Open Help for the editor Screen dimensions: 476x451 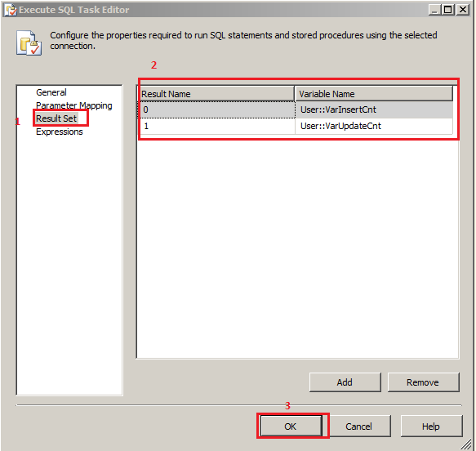(x=431, y=426)
